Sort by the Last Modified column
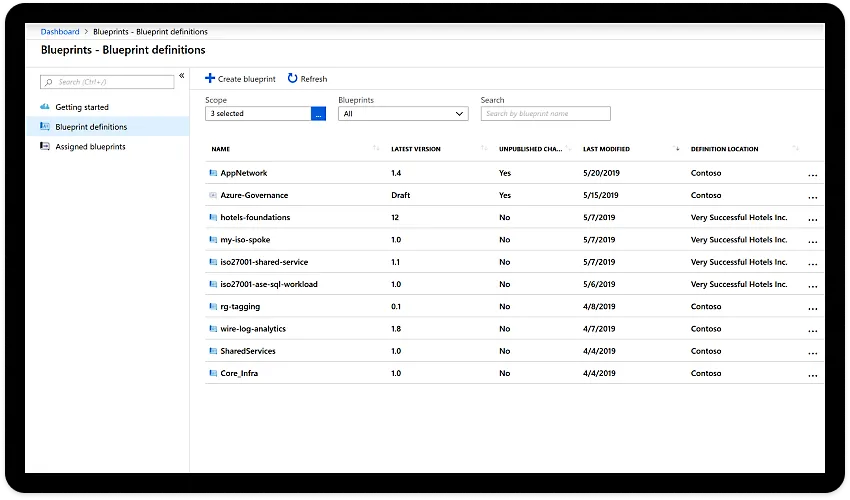850x500 pixels. tap(606, 149)
